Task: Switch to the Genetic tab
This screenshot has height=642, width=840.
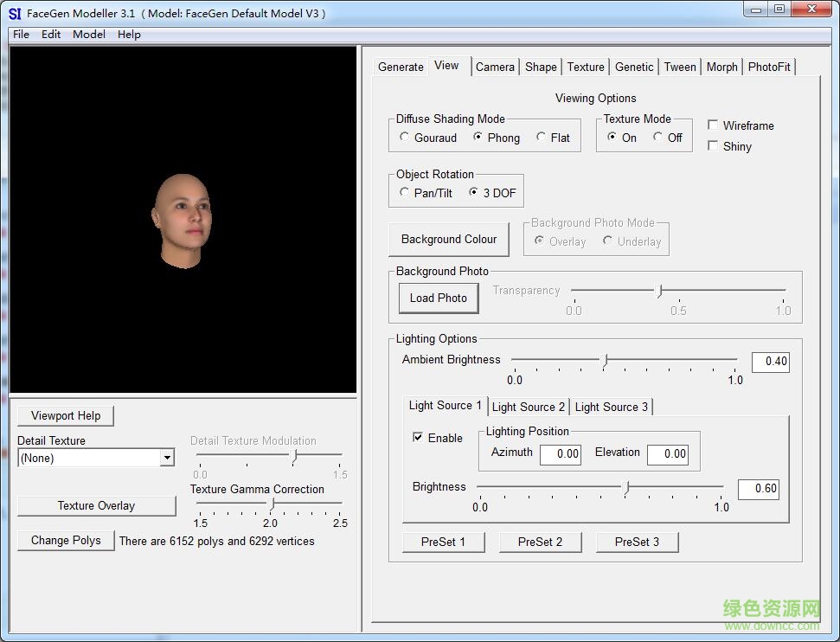Action: (x=633, y=67)
